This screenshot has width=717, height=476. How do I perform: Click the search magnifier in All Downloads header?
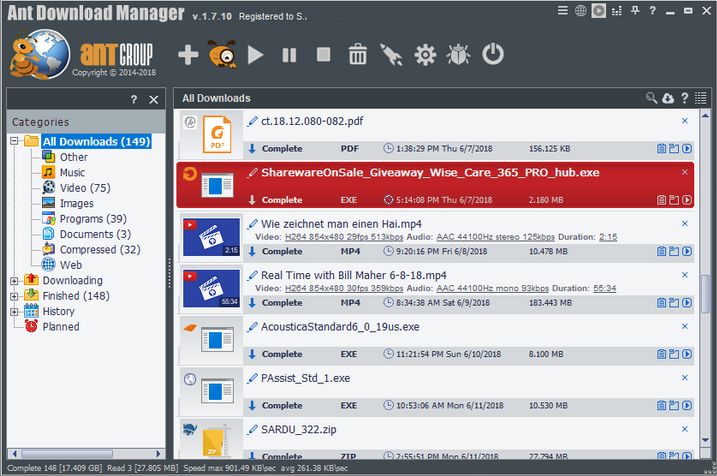(651, 98)
